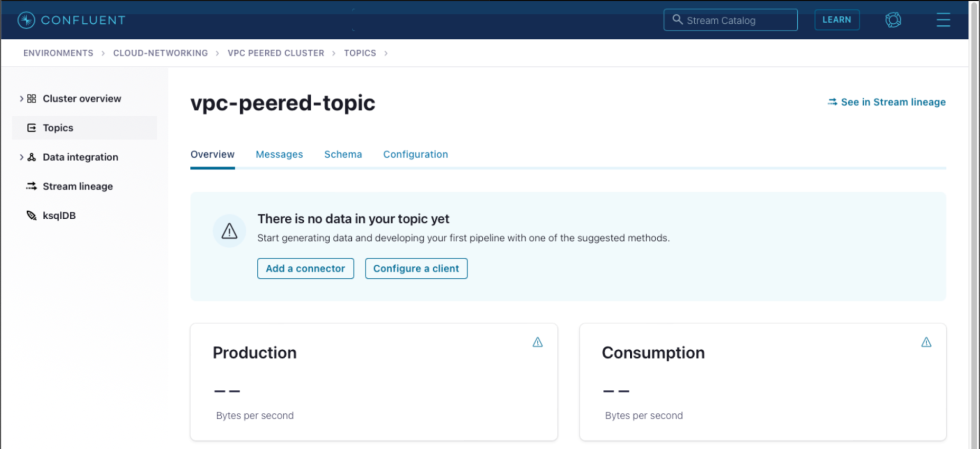
Task: Click the Production card title
Action: click(x=255, y=352)
